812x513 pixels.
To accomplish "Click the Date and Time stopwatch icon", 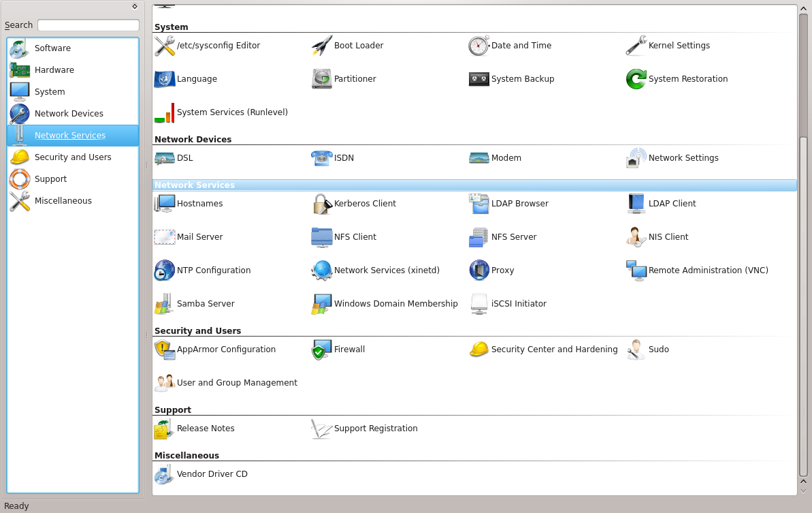I will pos(478,46).
